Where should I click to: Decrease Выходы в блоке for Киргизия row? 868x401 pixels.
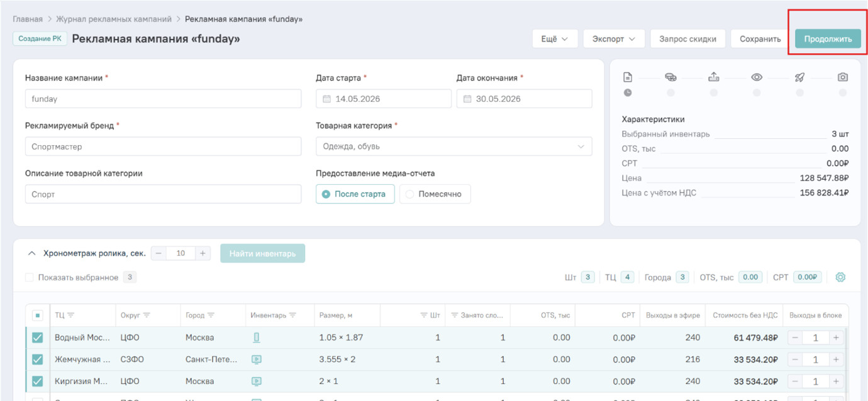click(x=795, y=381)
